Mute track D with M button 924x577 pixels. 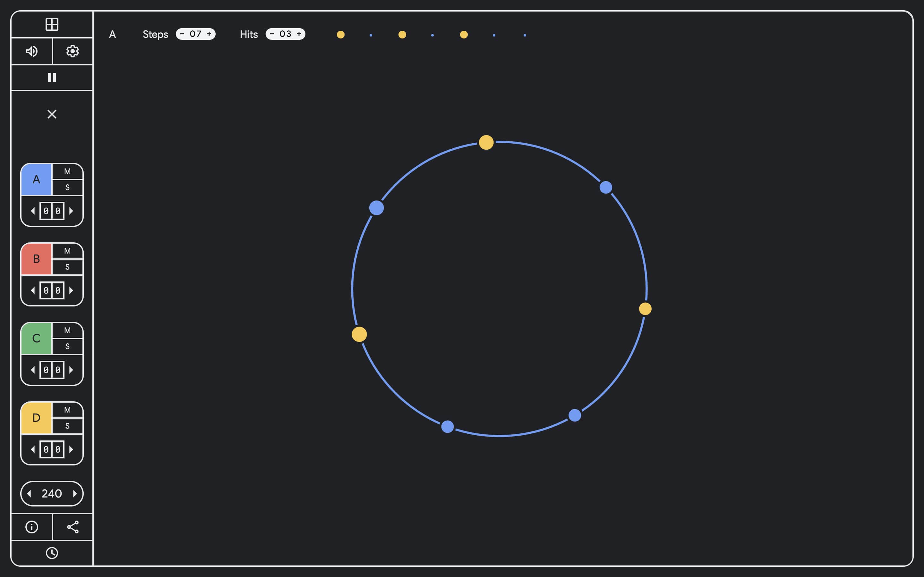68,410
